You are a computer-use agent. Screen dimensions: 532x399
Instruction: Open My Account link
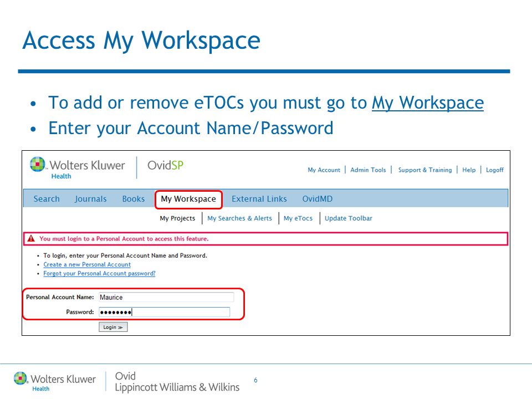(324, 170)
